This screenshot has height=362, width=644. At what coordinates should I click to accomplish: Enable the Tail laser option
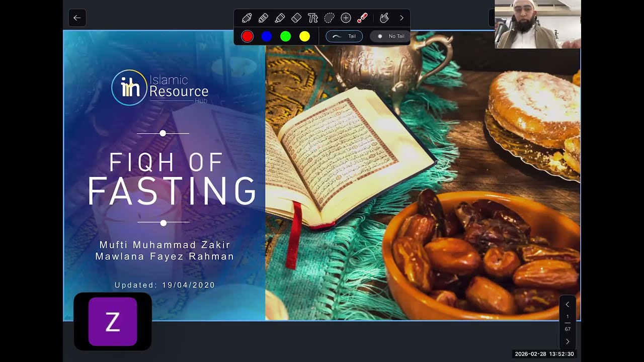pyautogui.click(x=344, y=36)
